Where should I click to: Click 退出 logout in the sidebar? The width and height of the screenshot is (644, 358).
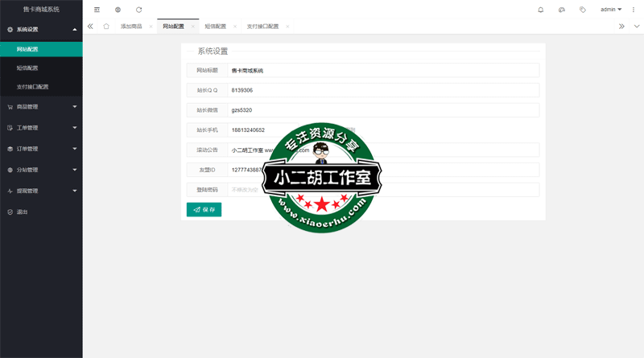(23, 212)
